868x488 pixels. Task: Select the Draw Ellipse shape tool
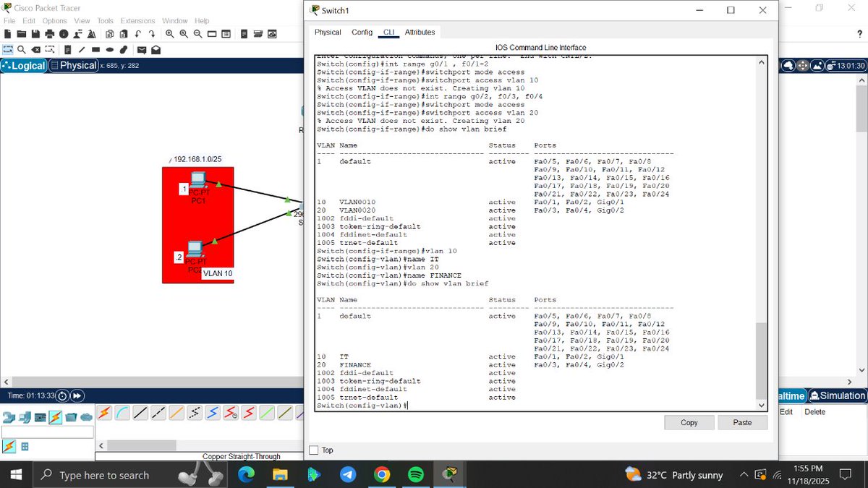pos(109,49)
